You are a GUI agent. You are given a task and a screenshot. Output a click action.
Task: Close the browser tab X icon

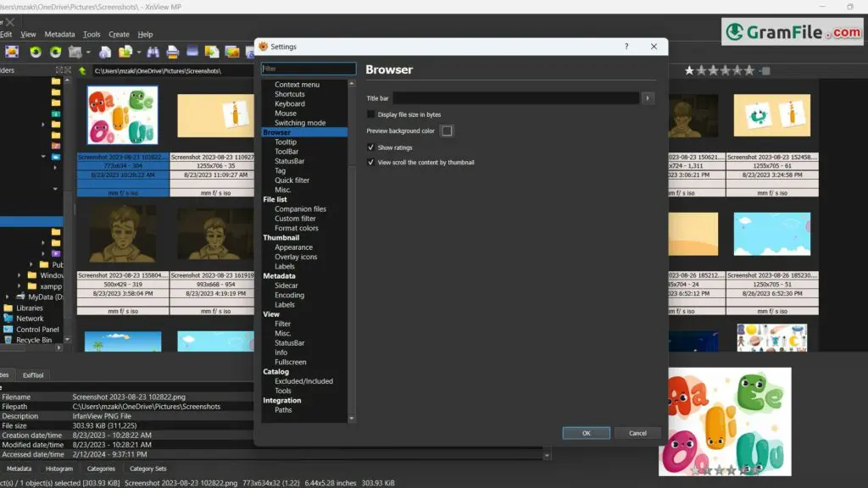pyautogui.click(x=10, y=22)
